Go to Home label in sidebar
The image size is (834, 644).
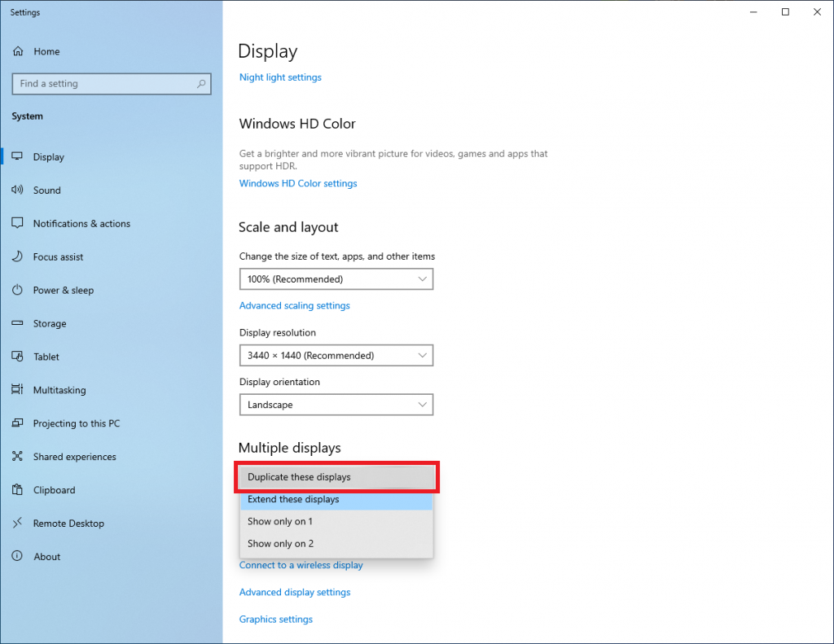[46, 51]
